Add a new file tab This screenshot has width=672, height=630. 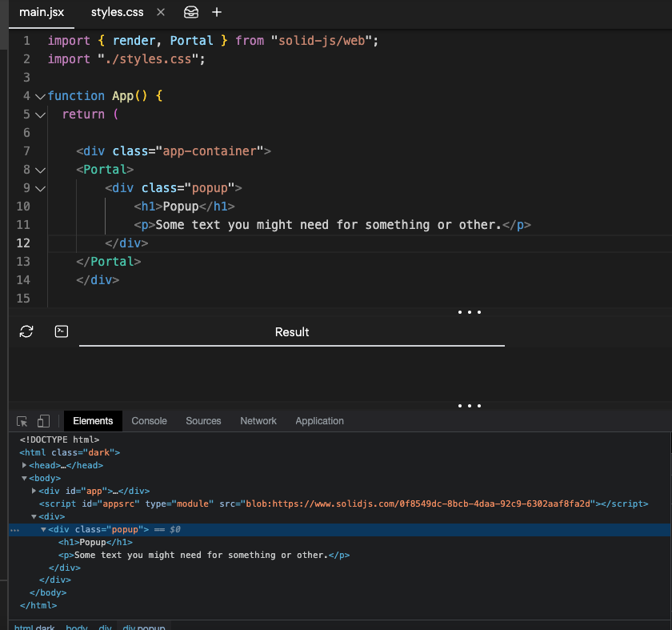[217, 13]
